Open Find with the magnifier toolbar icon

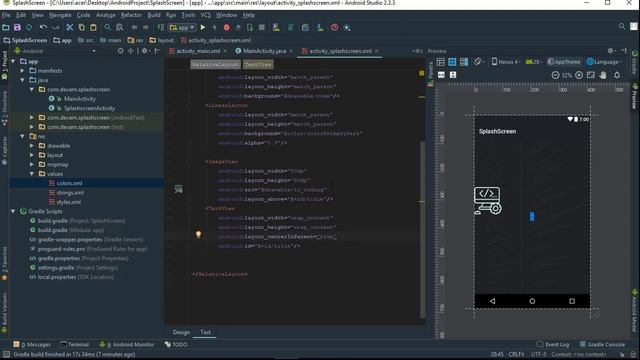[107, 27]
